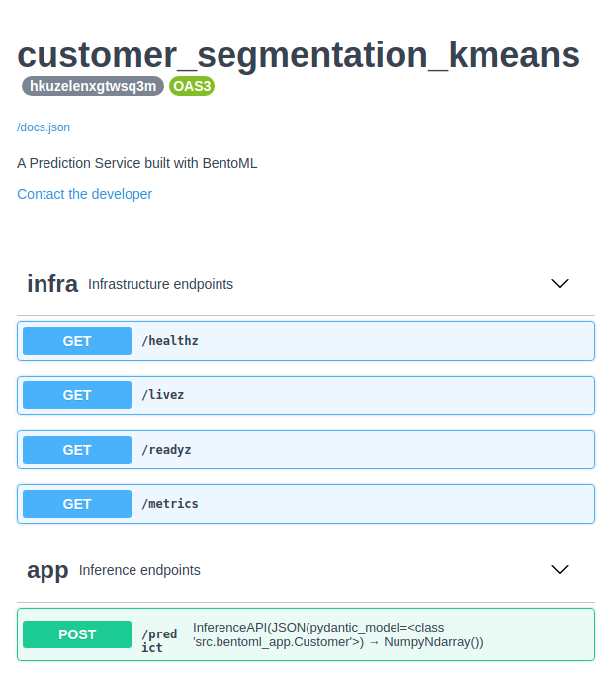Viewport: 616px width, 675px height.
Task: Expand the /predict endpoint path
Action: [159, 640]
